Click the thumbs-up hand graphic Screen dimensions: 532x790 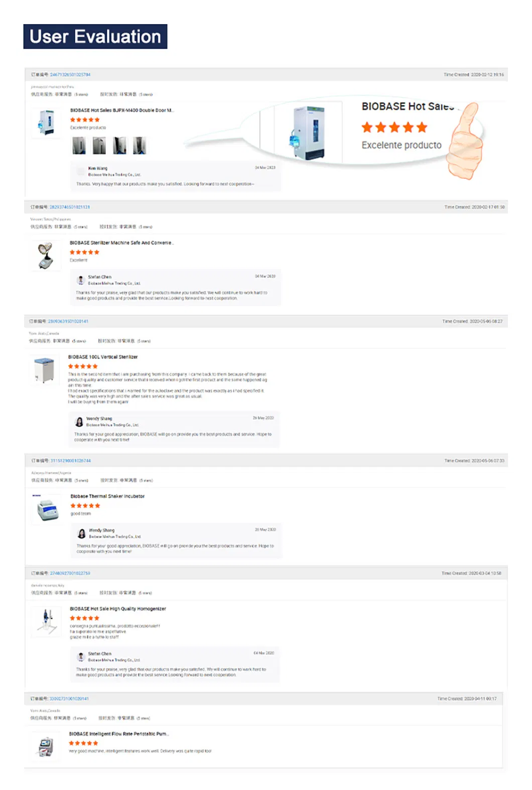[x=465, y=143]
